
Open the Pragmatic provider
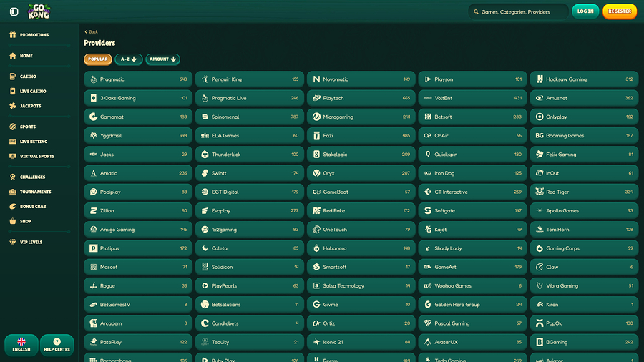pos(138,79)
